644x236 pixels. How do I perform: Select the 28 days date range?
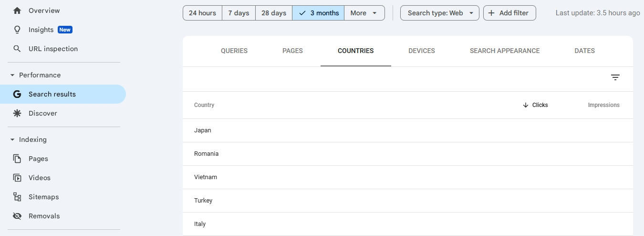(274, 13)
